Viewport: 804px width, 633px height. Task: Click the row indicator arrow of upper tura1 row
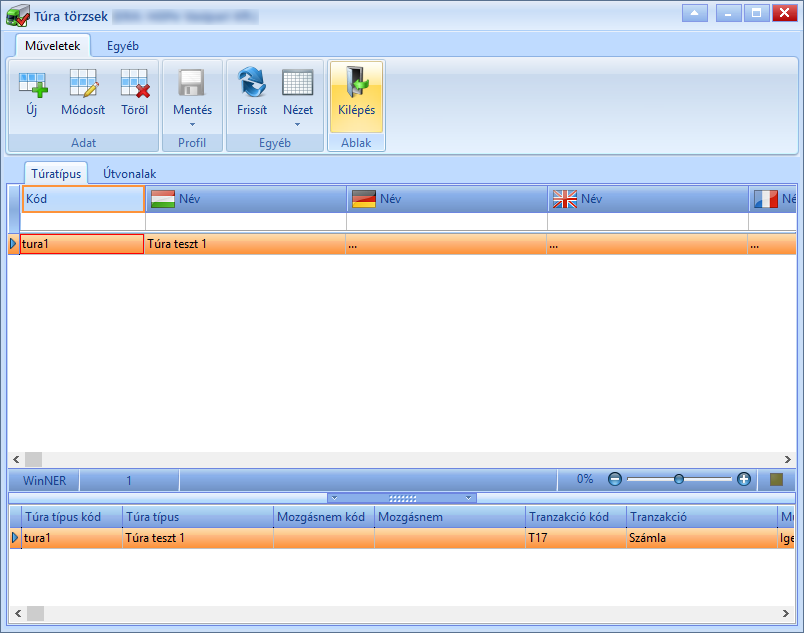point(14,244)
